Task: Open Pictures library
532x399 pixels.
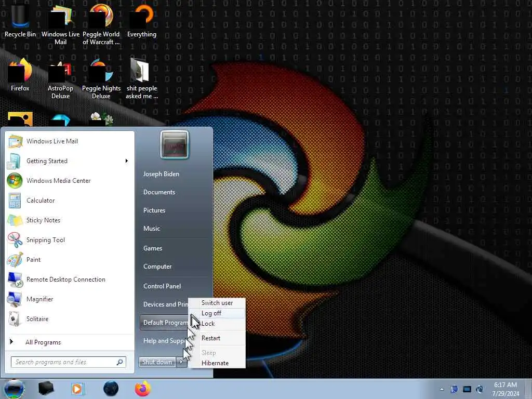Action: (154, 210)
